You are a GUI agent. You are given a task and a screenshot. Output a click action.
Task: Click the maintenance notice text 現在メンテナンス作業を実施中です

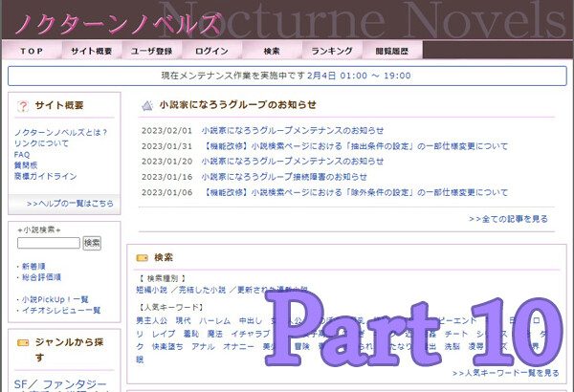[x=233, y=76]
